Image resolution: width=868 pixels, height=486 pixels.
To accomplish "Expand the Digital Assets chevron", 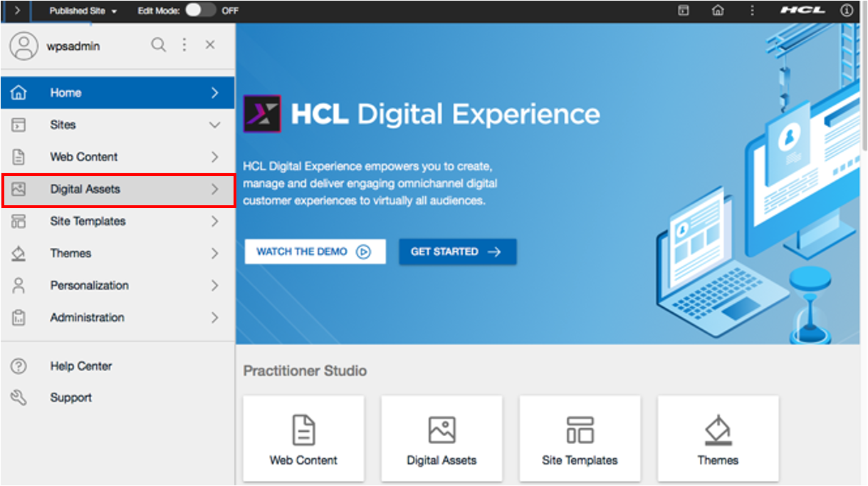I will [214, 189].
